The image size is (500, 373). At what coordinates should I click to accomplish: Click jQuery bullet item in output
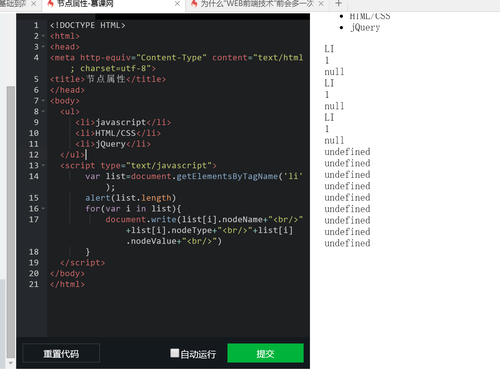tap(365, 28)
